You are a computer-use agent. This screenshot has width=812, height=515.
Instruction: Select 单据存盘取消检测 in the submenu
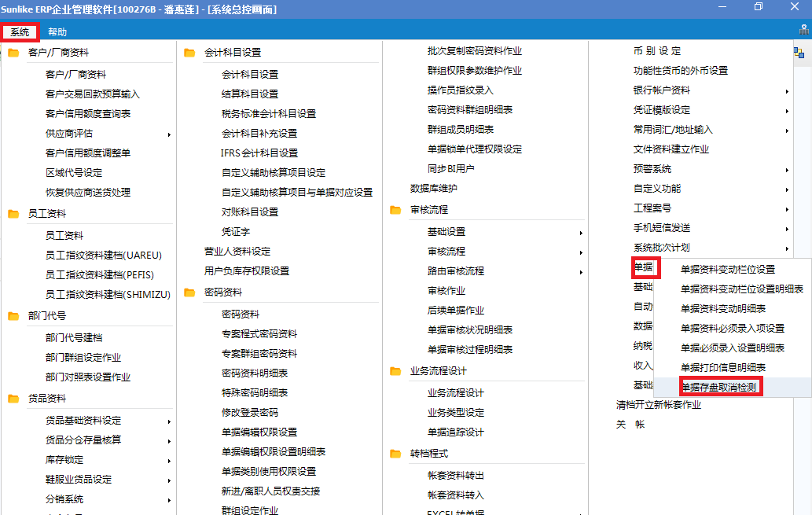(718, 387)
